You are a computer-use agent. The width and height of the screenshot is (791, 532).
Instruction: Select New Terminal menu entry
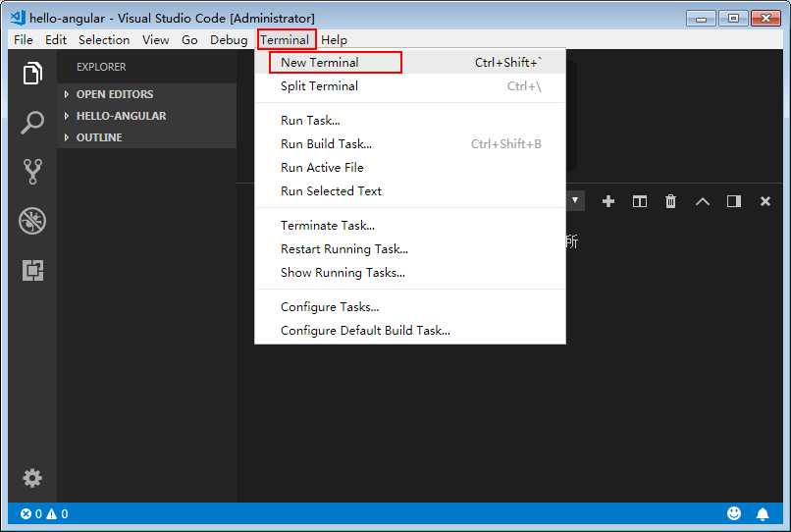(x=410, y=62)
